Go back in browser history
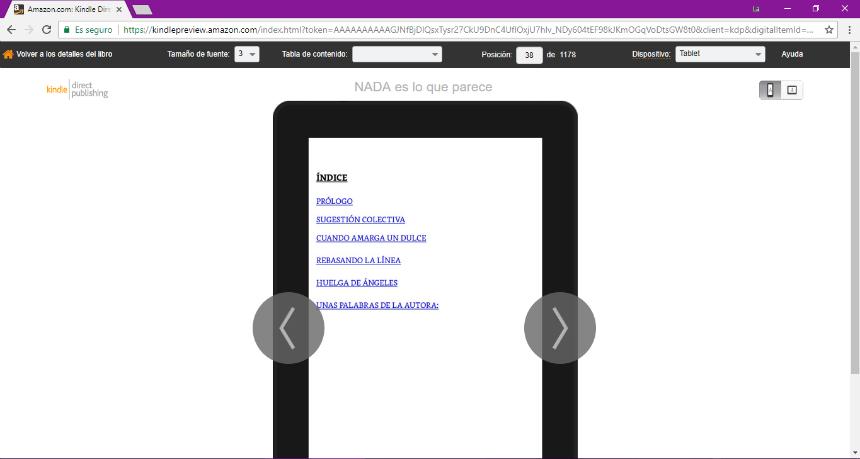 pyautogui.click(x=11, y=30)
